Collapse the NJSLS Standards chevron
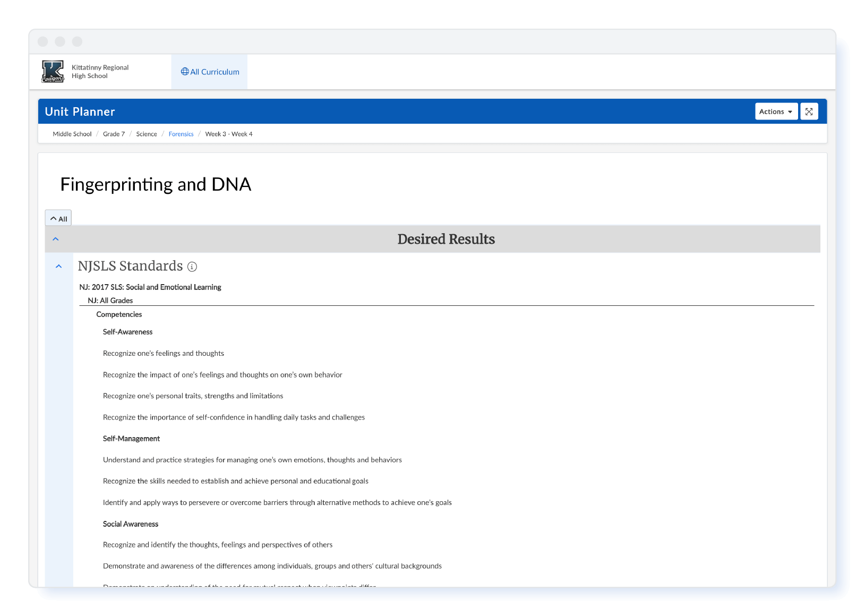 coord(59,266)
